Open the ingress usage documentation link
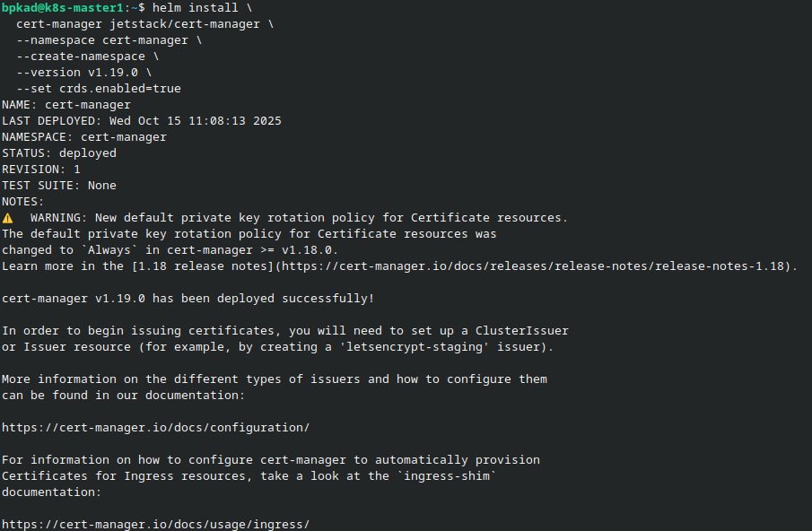Image resolution: width=812 pixels, height=531 pixels. click(x=155, y=525)
